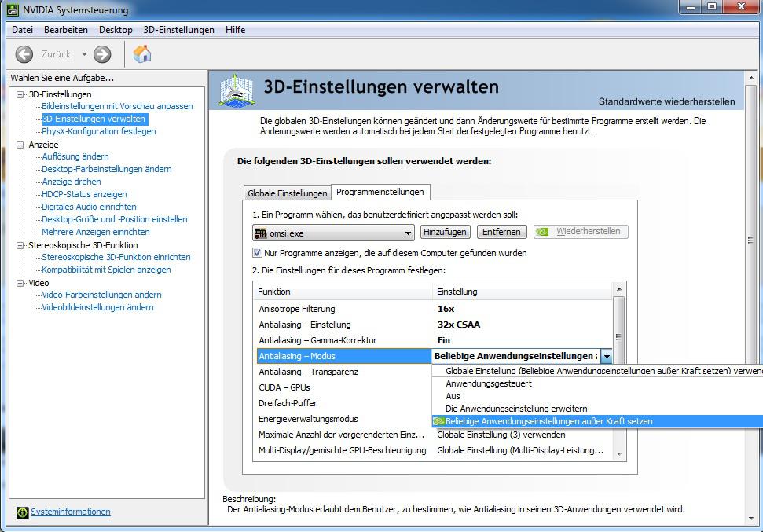
Task: Click the Hinzufügen button
Action: (x=446, y=232)
